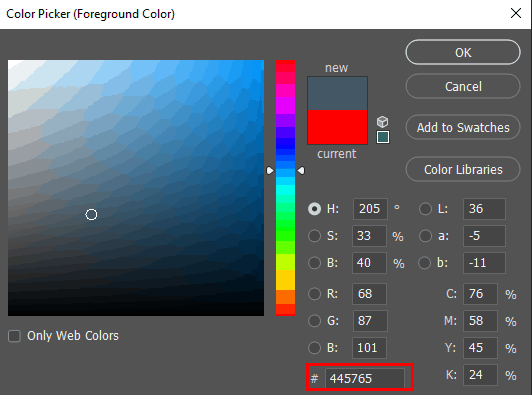Click the S field showing 33
Viewport: 532px width, 395px height.
click(x=369, y=236)
